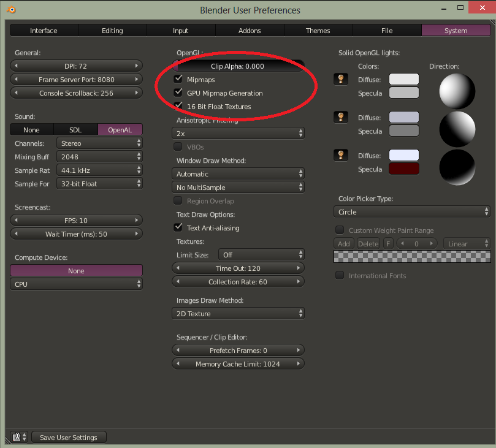Uncheck 16 Bit Float Textures
Screen dimensions: 496x448
178,106
